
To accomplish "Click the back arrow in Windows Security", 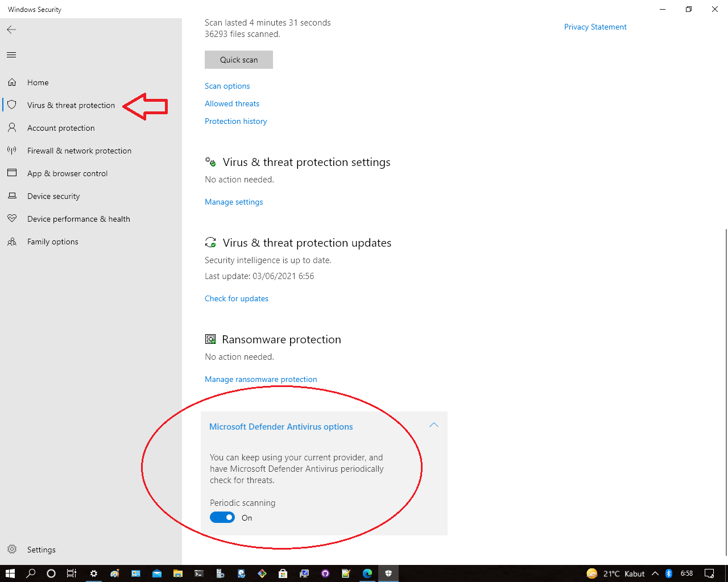I will click(11, 30).
